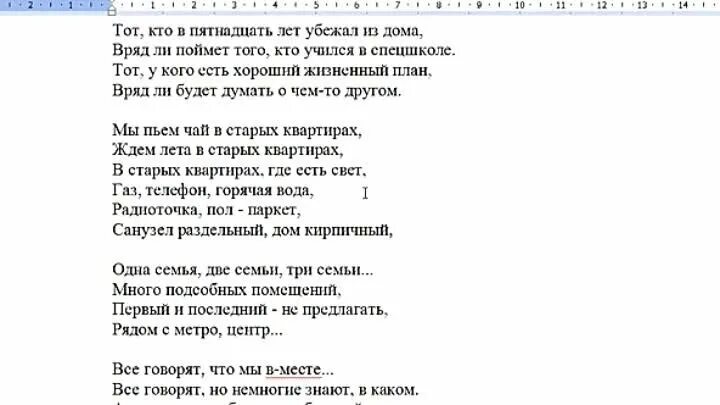Click the left indent marker on ruler
Screen dimensions: 720x405
(x=112, y=12)
